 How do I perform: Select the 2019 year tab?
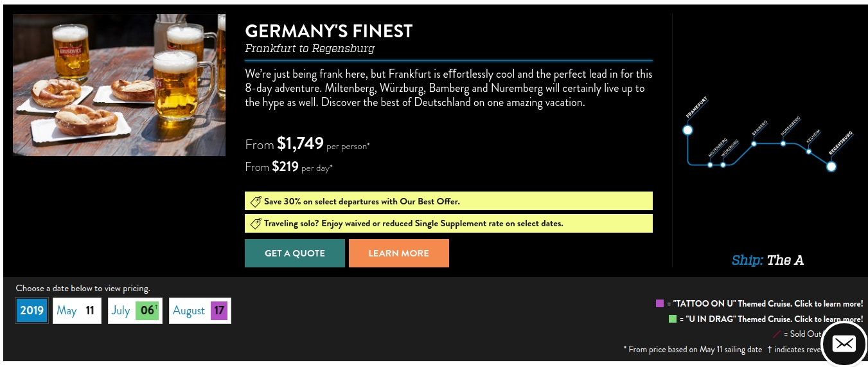31,310
